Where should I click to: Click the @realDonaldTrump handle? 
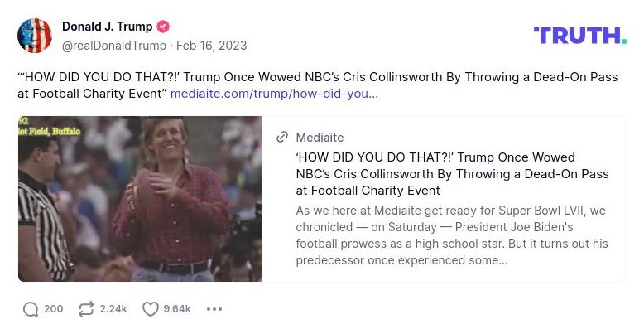tap(114, 45)
